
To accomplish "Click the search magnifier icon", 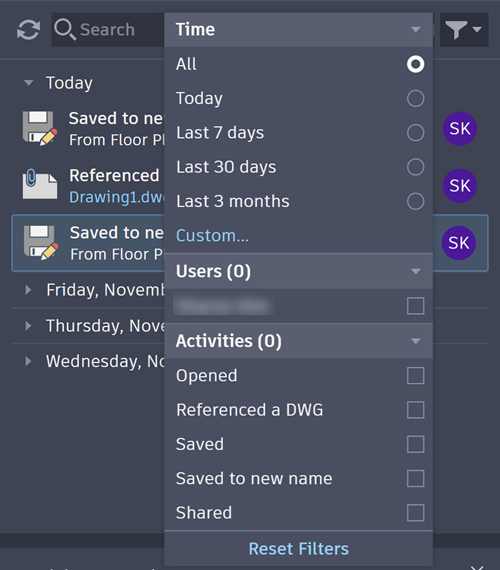I will tap(65, 29).
